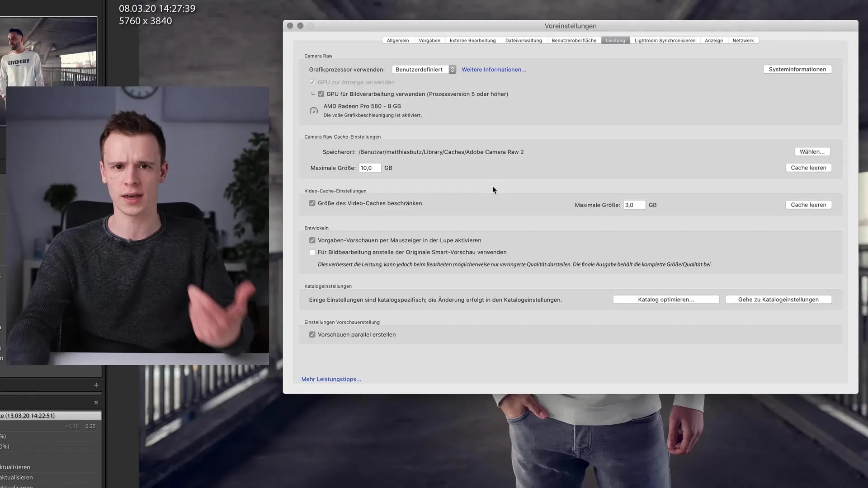The image size is (868, 488).
Task: Switch to Allgemein tab
Action: pyautogui.click(x=397, y=41)
